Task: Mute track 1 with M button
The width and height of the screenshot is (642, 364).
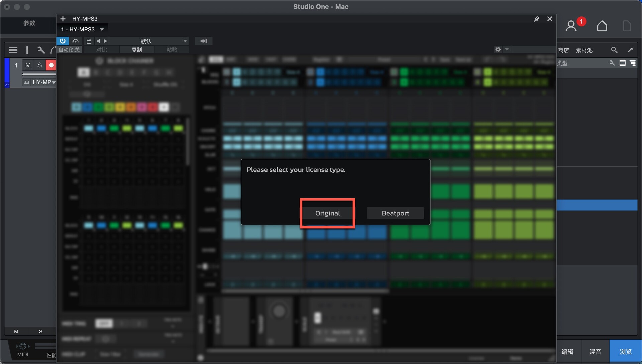Action: click(x=28, y=65)
